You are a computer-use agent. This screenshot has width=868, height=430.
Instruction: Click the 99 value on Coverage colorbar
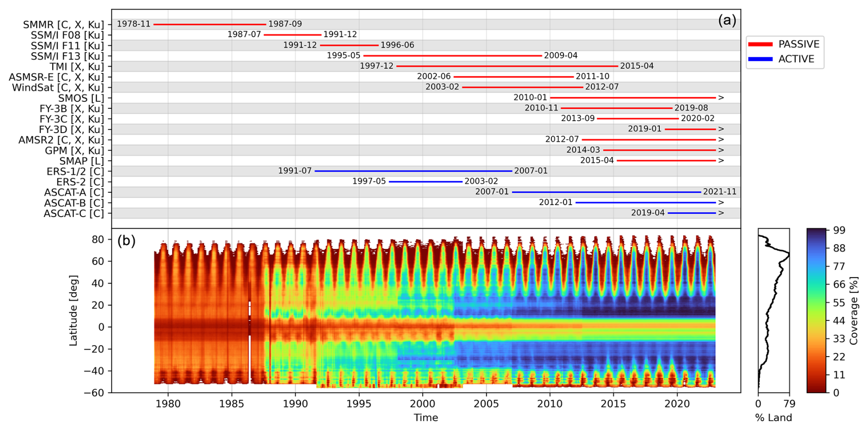click(x=839, y=230)
